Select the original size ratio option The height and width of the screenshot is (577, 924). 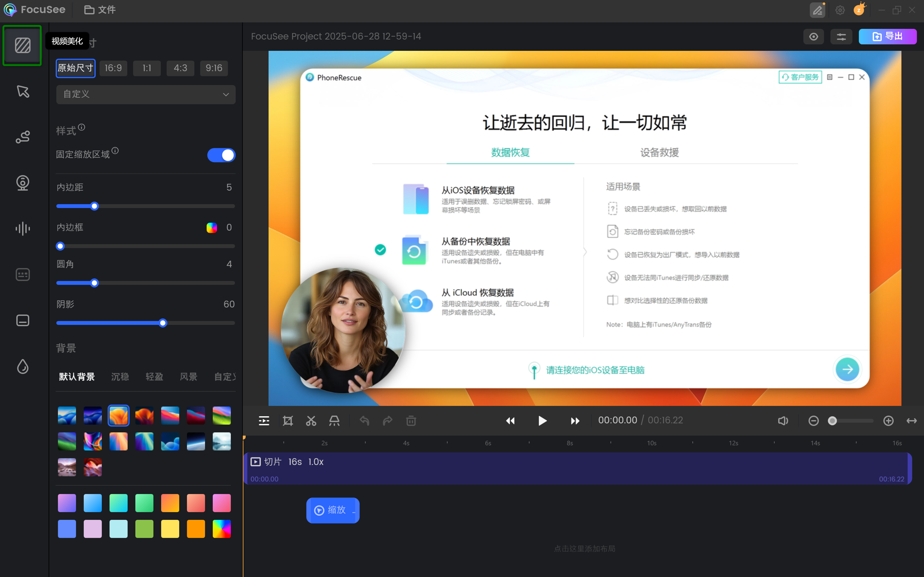coord(76,68)
